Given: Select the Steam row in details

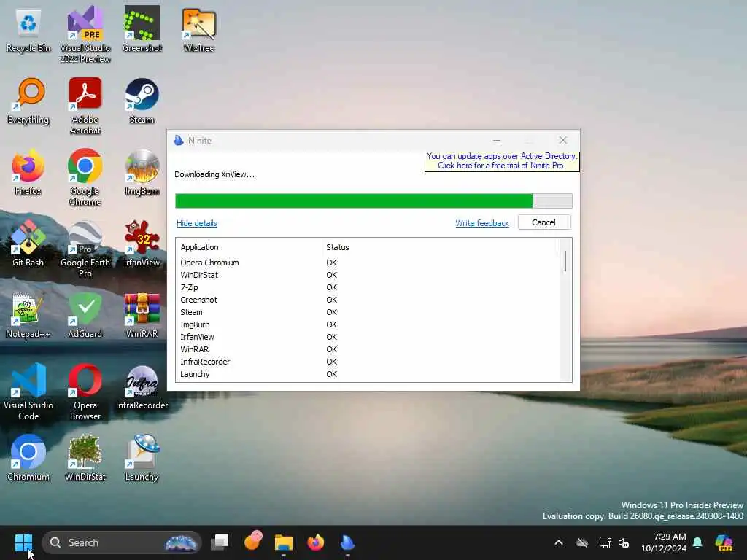Looking at the screenshot, I should [367, 312].
